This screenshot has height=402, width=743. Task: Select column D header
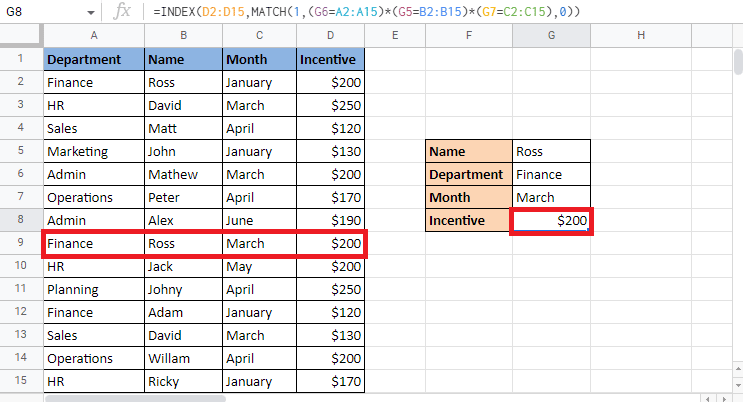(x=330, y=36)
